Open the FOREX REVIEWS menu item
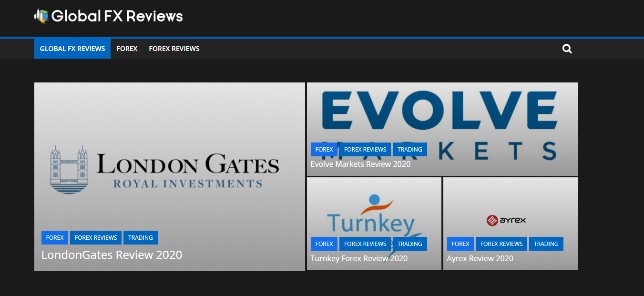This screenshot has height=296, width=644. (174, 49)
